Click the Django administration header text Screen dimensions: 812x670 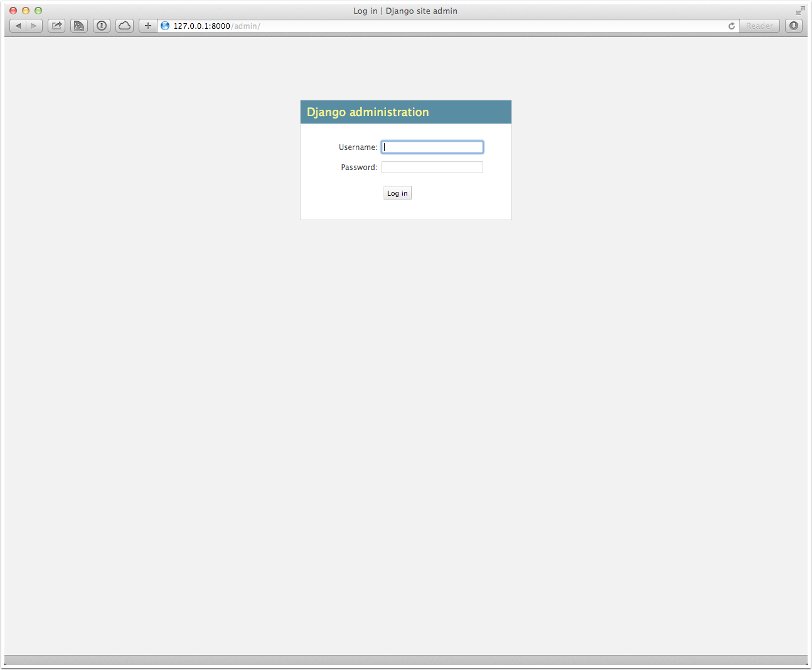[368, 112]
